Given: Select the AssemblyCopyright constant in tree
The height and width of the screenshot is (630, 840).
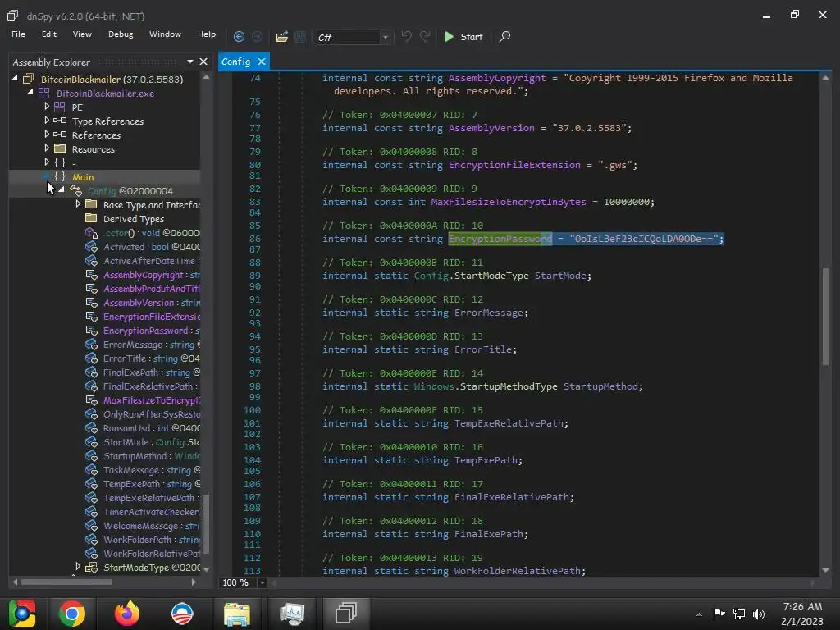Looking at the screenshot, I should (151, 274).
